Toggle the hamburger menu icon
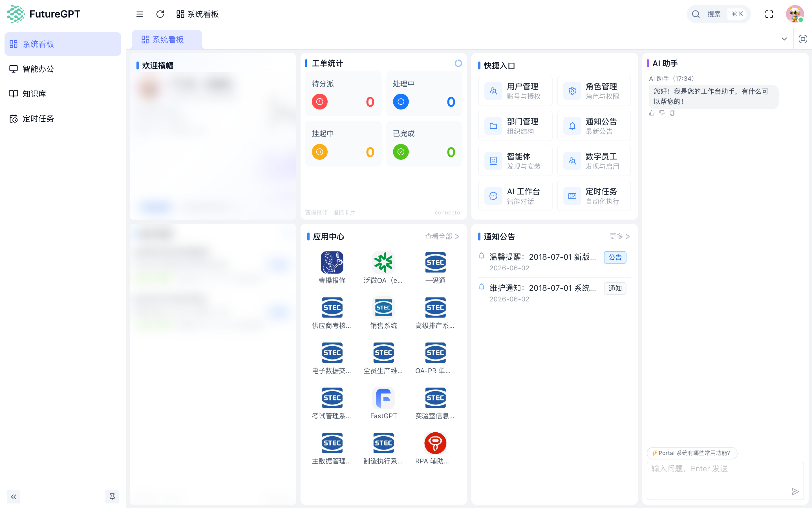The width and height of the screenshot is (812, 508). 140,14
